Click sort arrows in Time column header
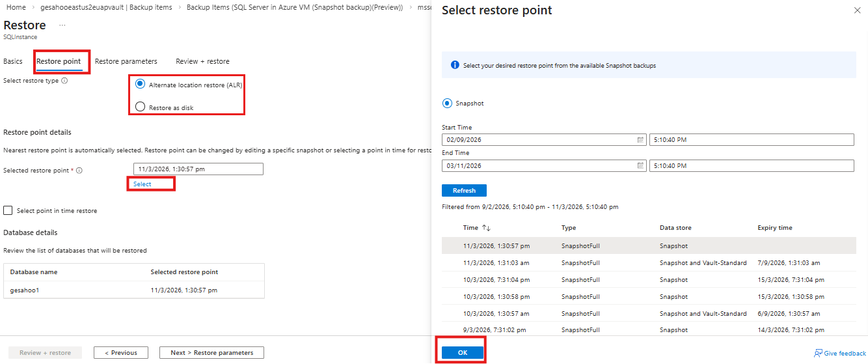The width and height of the screenshot is (868, 364). 486,228
